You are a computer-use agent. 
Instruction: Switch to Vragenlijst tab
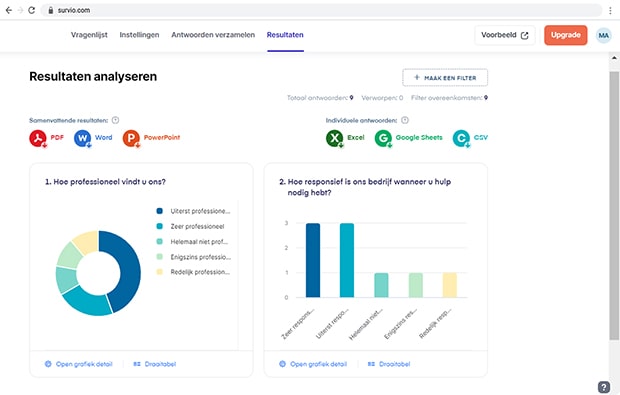(x=89, y=35)
